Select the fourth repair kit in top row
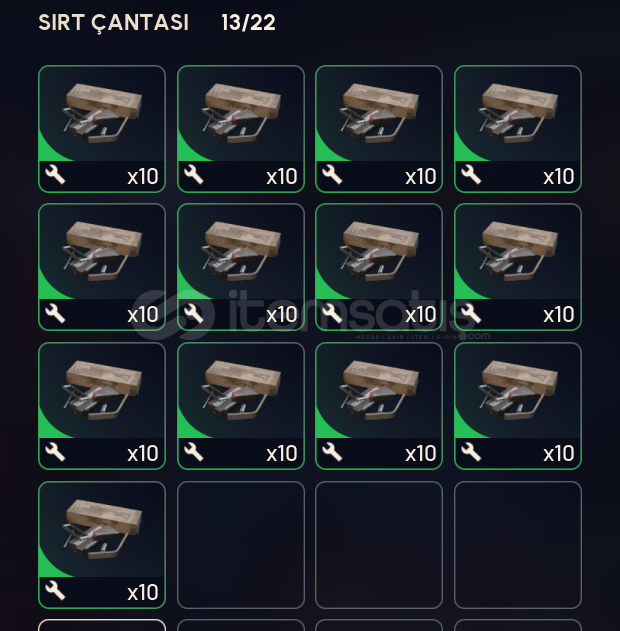Image resolution: width=620 pixels, height=631 pixels. tap(518, 129)
